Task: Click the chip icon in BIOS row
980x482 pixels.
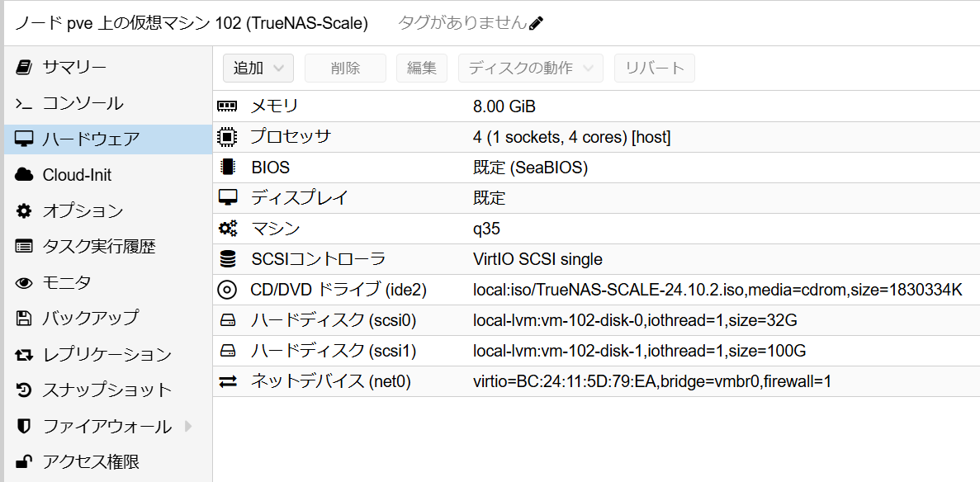Action: pos(227,167)
